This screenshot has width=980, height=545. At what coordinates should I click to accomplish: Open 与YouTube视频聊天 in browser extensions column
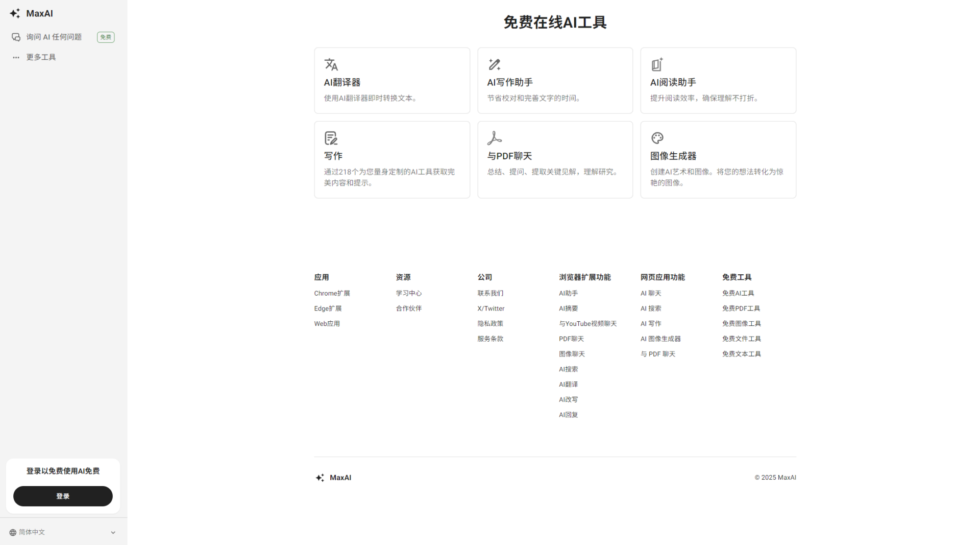coord(587,323)
